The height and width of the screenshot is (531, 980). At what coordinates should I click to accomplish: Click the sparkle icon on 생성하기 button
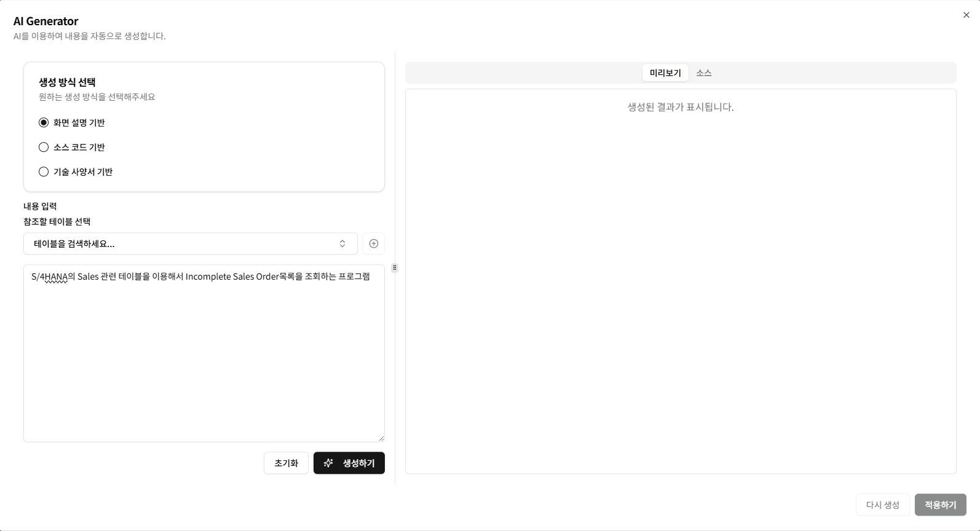(x=328, y=463)
